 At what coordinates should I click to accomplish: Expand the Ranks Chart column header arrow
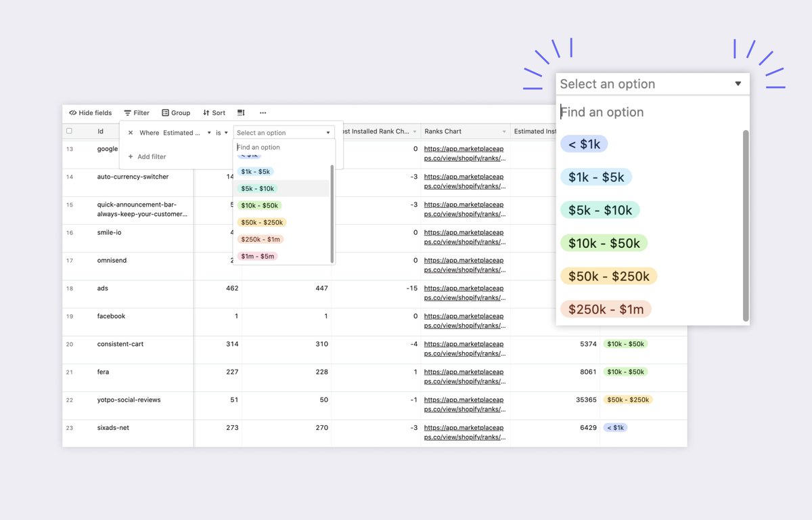pyautogui.click(x=504, y=131)
